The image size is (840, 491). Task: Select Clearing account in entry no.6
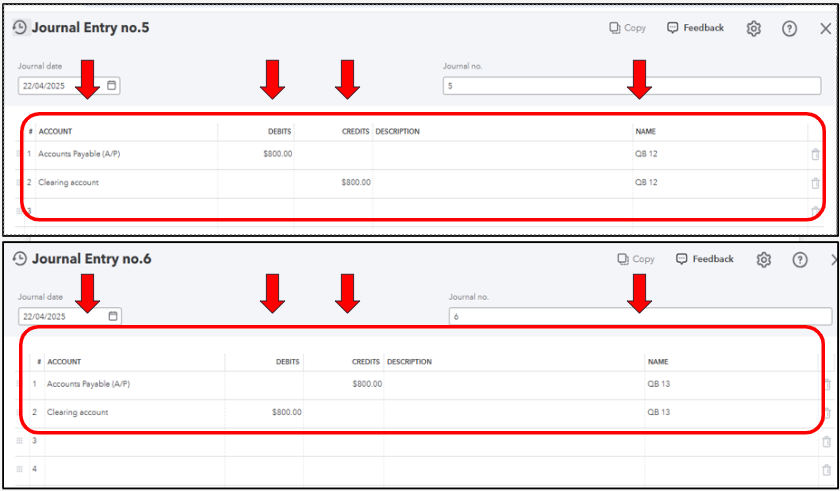coord(78,412)
